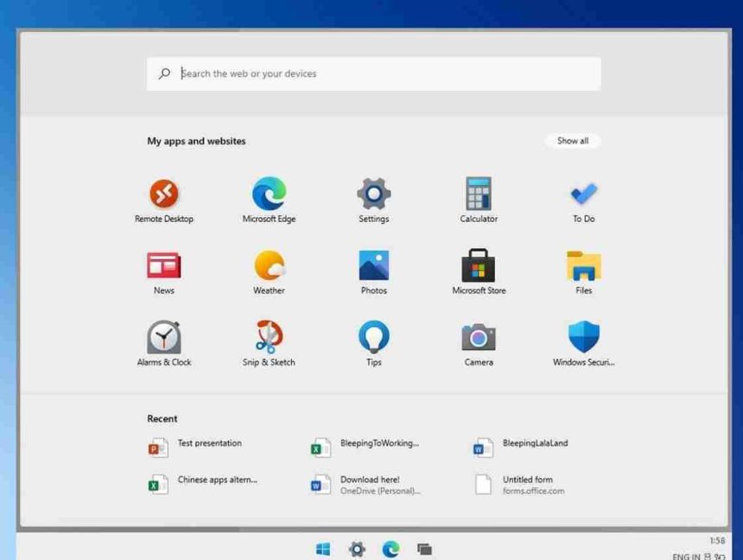Open the Tips app
Viewport: 743px width, 560px height.
pos(374,344)
